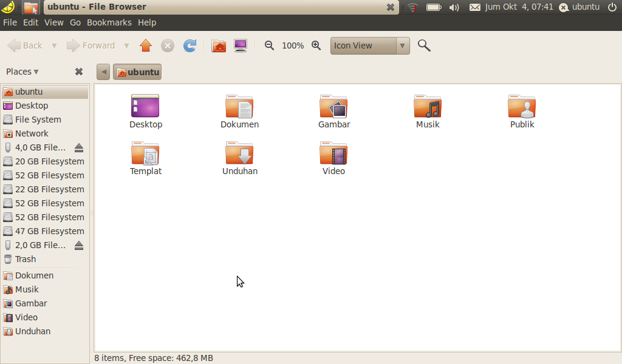
Task: Open the 20 GB Filesystem volume
Action: 45,161
